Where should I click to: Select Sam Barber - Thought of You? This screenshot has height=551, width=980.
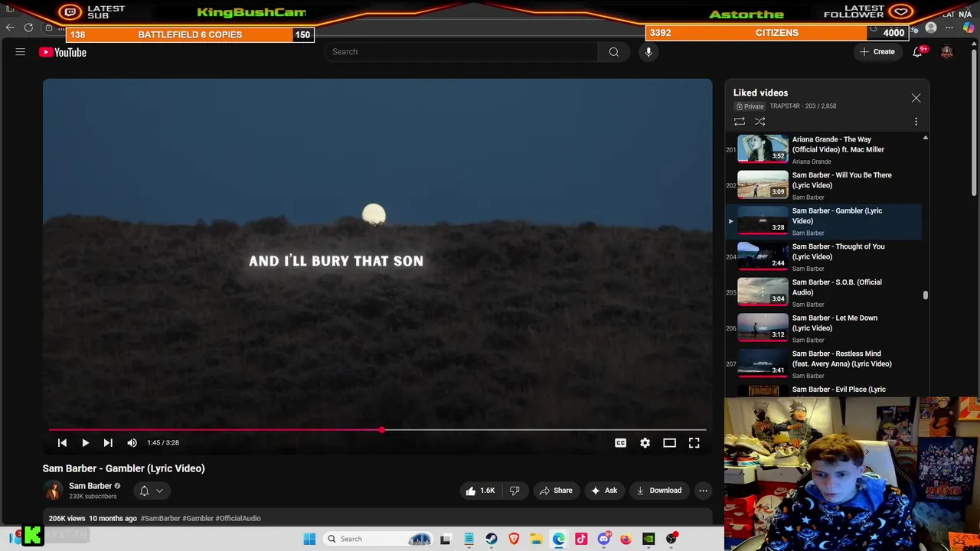tap(824, 256)
